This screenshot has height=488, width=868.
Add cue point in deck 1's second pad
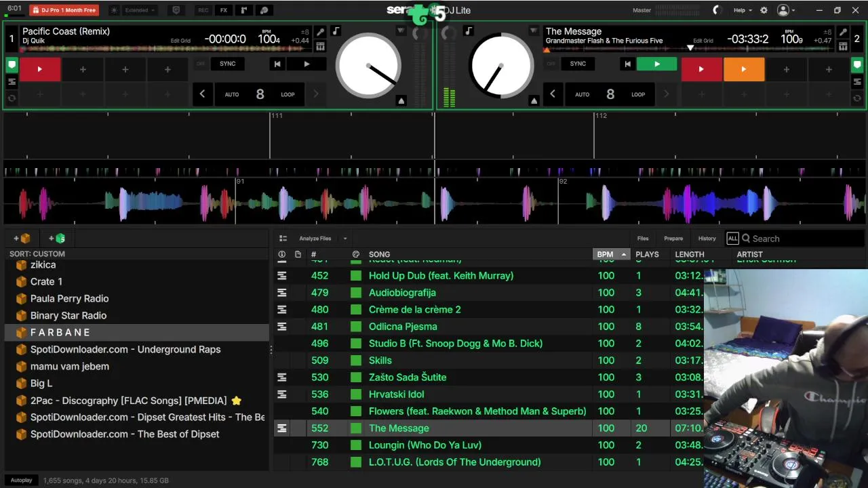[x=83, y=69]
